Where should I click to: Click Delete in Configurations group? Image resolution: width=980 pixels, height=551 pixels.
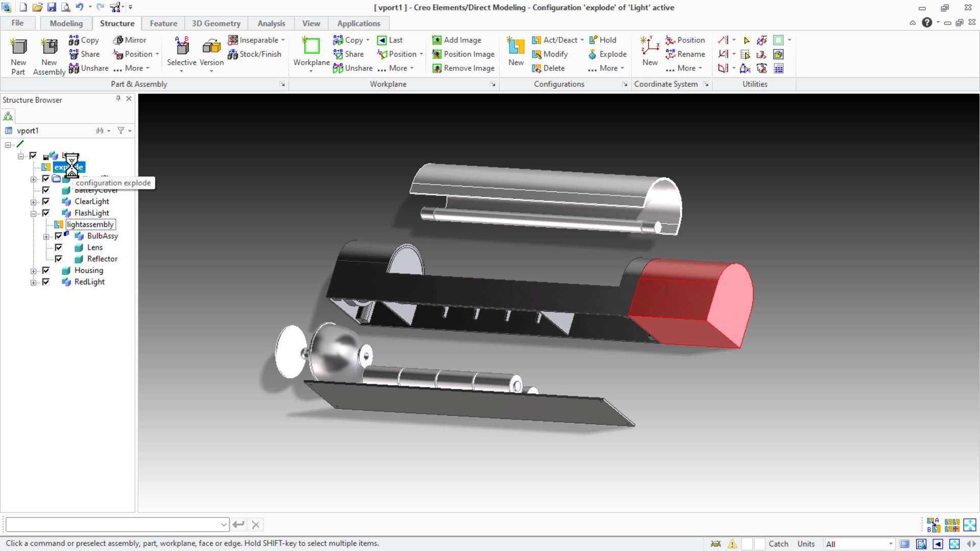pyautogui.click(x=548, y=68)
